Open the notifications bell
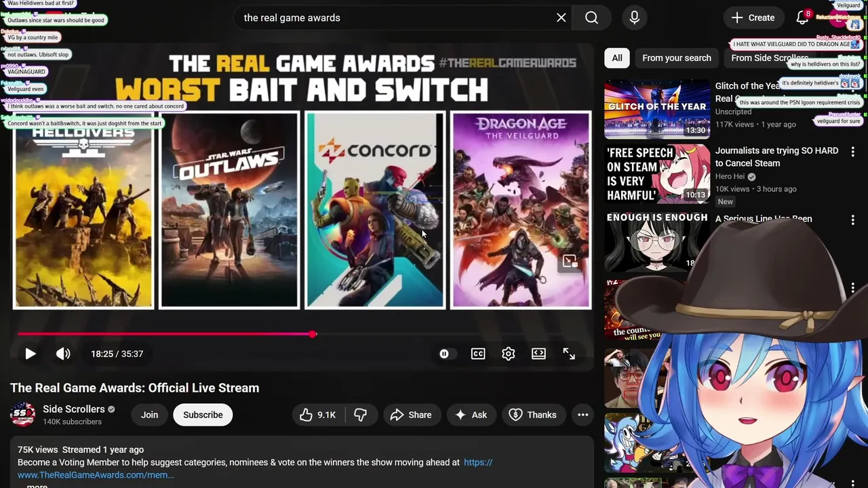Screen dimensions: 868x488 coord(802,18)
